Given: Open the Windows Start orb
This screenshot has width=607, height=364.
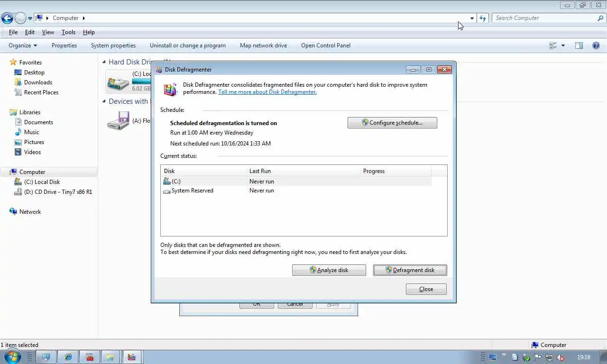Looking at the screenshot, I should [12, 357].
